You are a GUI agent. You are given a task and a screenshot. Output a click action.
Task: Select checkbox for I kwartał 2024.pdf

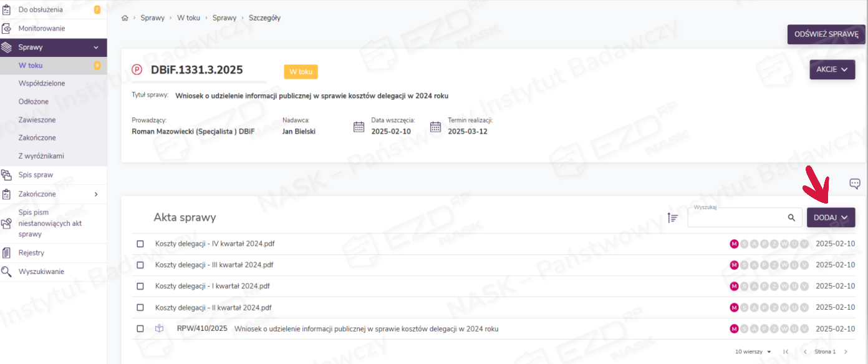tap(140, 286)
